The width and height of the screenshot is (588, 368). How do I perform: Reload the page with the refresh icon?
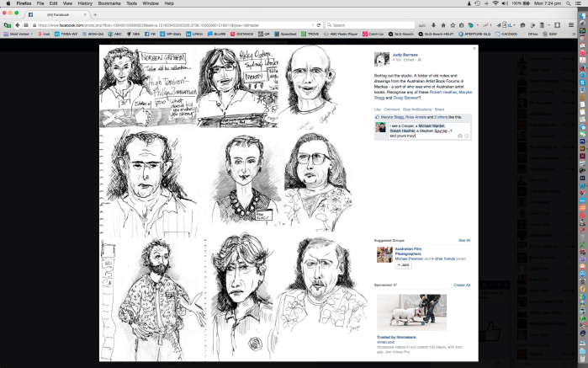pyautogui.click(x=319, y=25)
